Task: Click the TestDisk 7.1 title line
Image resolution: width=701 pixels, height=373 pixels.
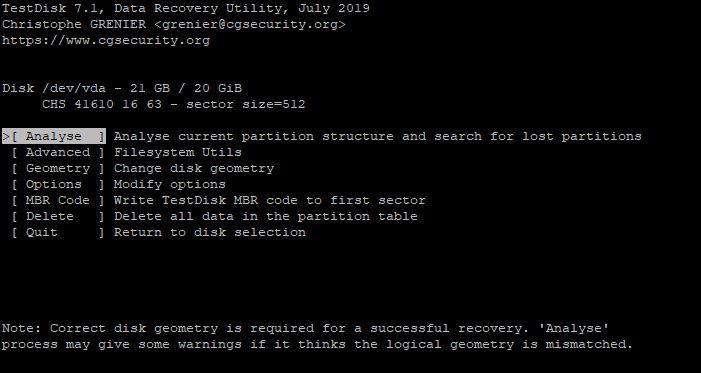Action: click(186, 8)
